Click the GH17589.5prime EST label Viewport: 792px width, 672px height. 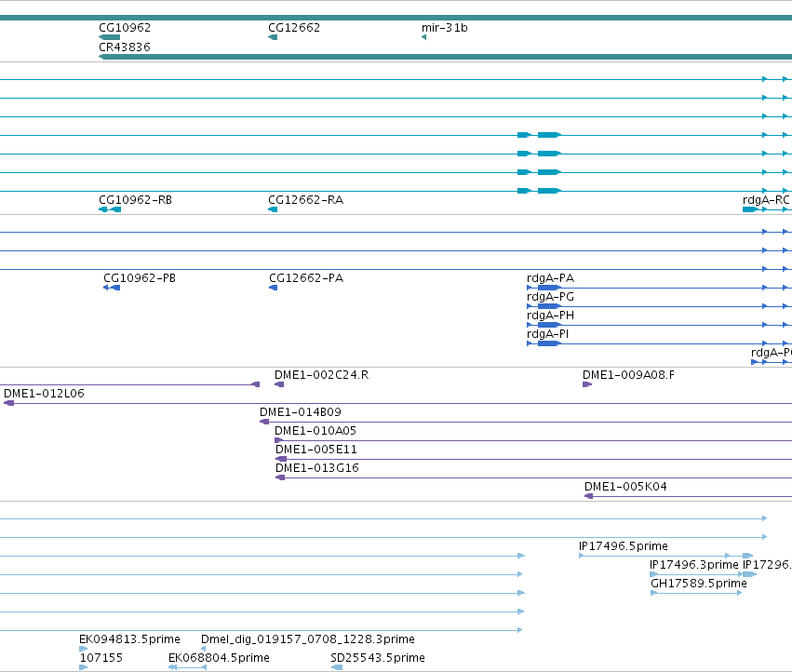pos(699,585)
